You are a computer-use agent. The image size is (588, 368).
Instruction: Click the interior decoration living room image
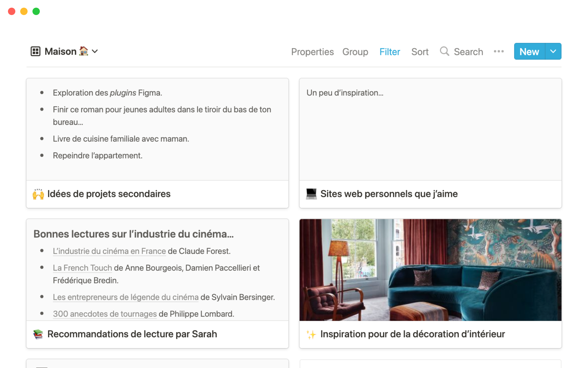coord(430,270)
